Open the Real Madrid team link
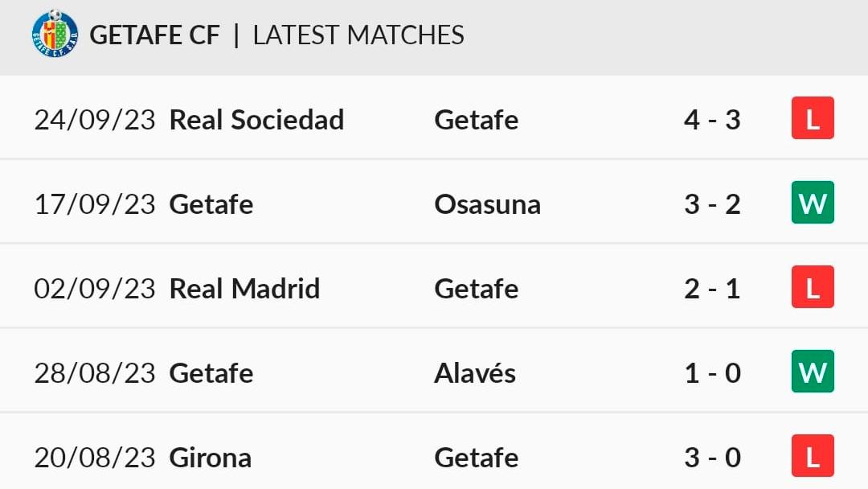The height and width of the screenshot is (489, 868). (244, 289)
